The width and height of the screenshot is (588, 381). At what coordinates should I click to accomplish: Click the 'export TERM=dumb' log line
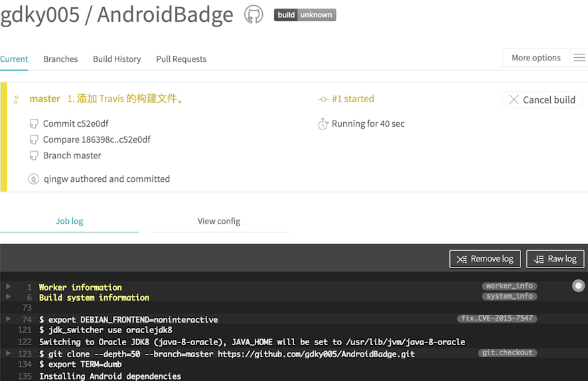click(x=80, y=364)
